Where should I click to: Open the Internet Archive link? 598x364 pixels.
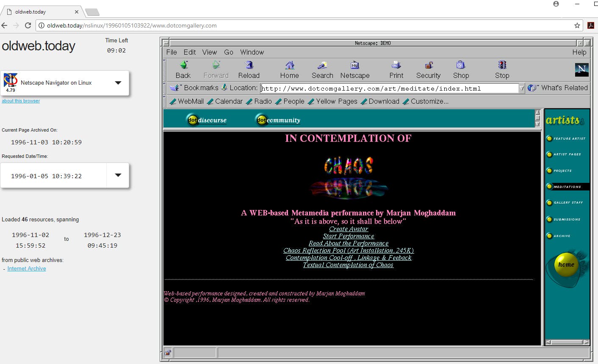coord(27,269)
